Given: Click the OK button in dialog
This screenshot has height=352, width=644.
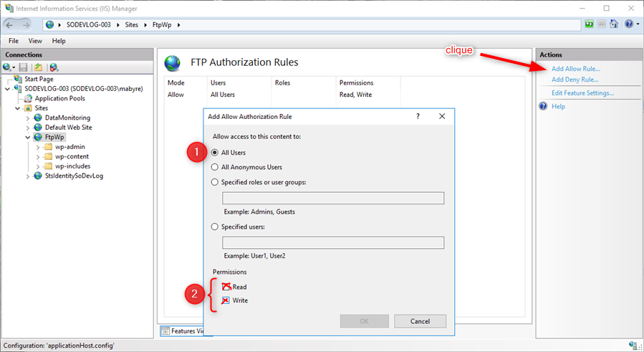Looking at the screenshot, I should pyautogui.click(x=364, y=321).
